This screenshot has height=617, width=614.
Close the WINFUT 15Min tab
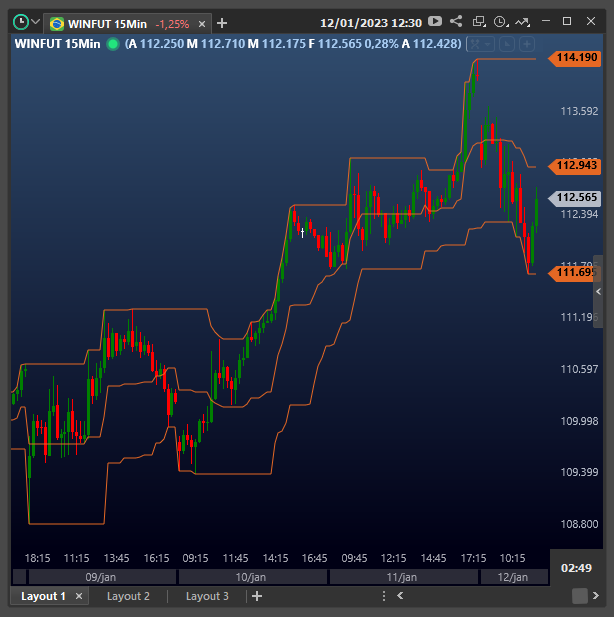click(203, 23)
